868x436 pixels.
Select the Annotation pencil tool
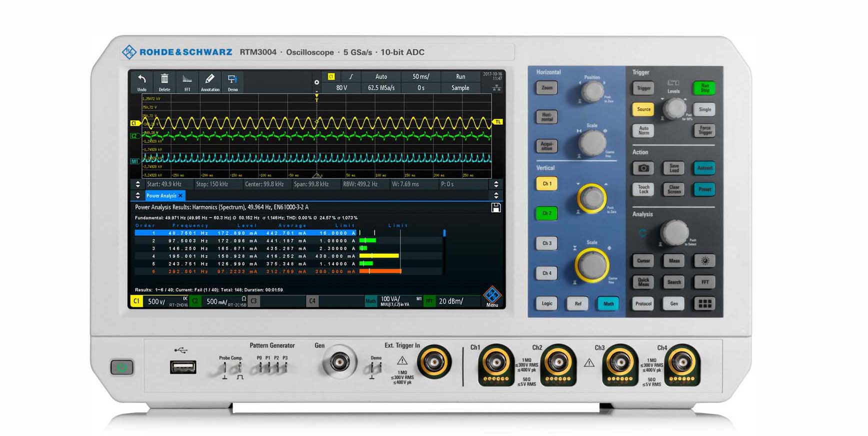coord(210,82)
